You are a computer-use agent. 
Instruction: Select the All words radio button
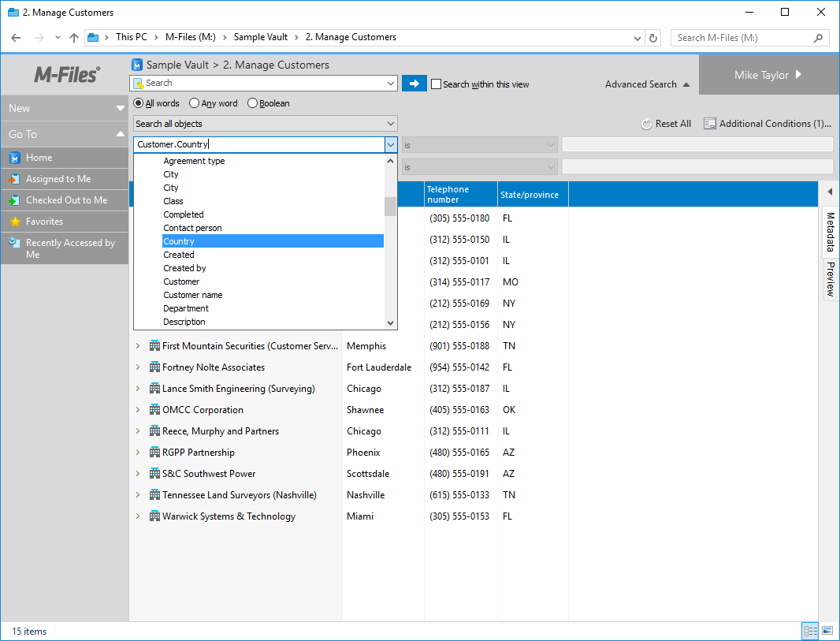[x=138, y=103]
